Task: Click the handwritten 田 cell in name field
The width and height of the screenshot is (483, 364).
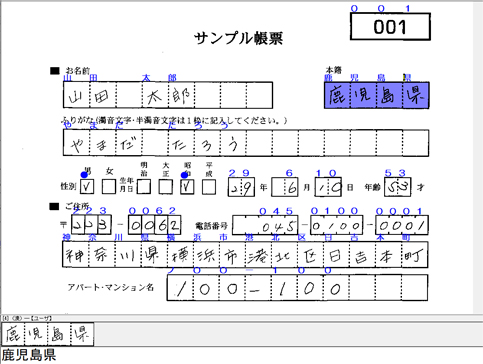Action: [103, 96]
